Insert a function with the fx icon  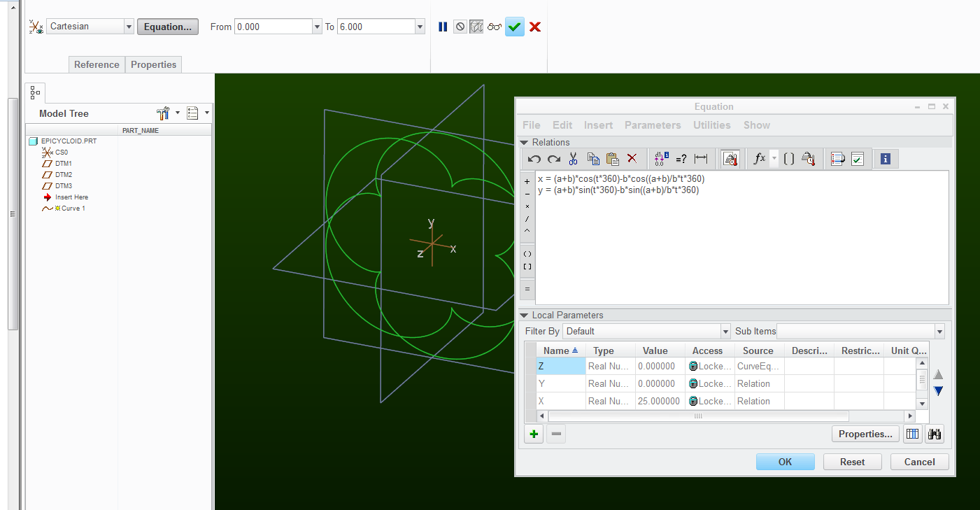760,159
